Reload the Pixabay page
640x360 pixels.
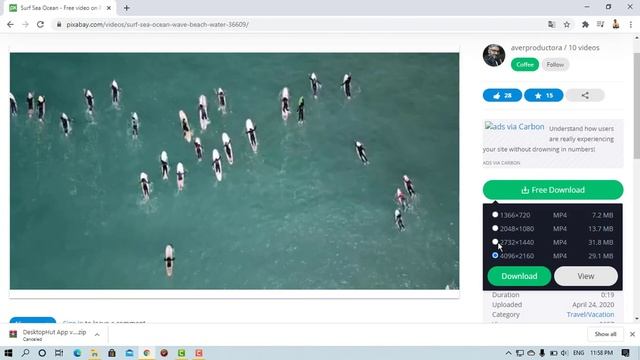tap(40, 24)
